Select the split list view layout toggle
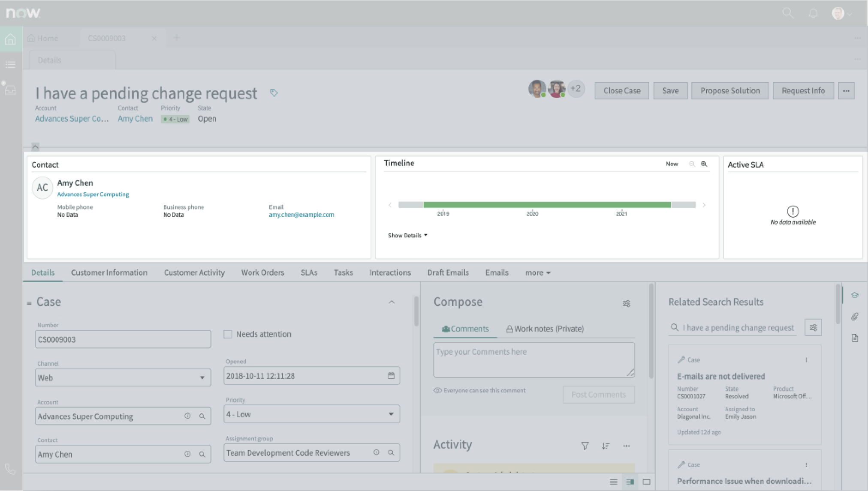This screenshot has width=868, height=491. click(x=630, y=482)
